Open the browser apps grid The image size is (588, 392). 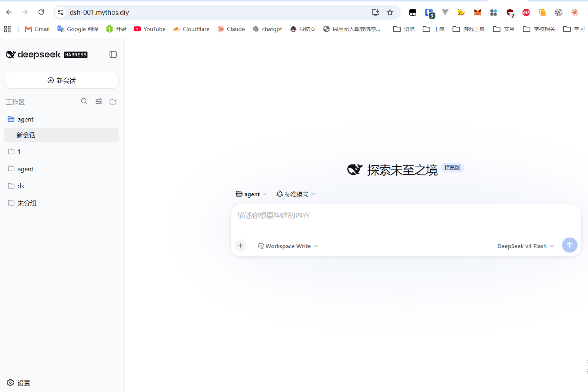7,29
